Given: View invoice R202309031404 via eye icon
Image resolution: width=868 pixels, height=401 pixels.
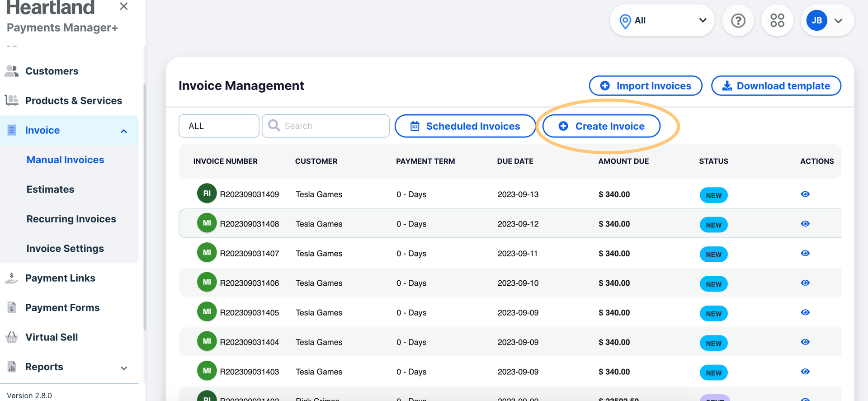Looking at the screenshot, I should [805, 342].
